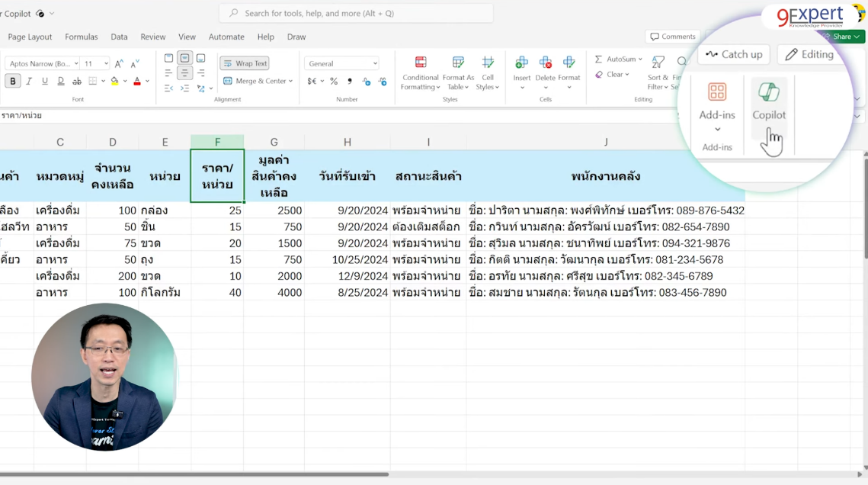Select Format As Table
Image resolution: width=868 pixels, height=485 pixels.
coord(458,72)
